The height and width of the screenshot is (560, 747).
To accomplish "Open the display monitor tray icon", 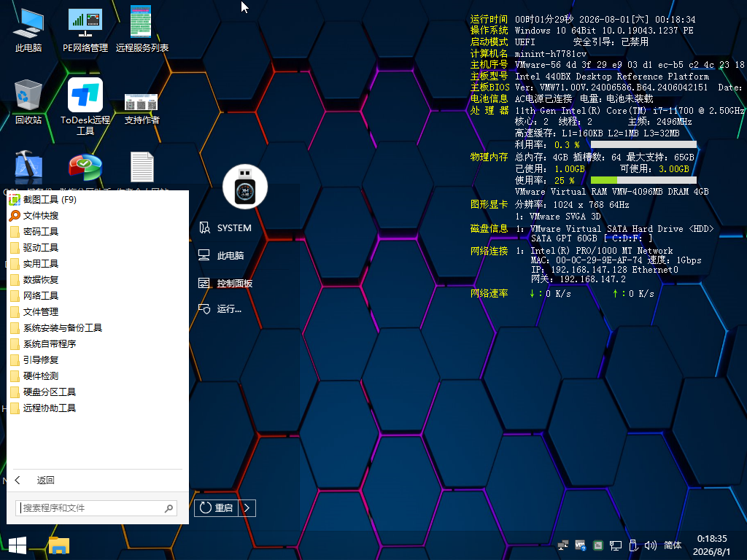I will coord(616,545).
